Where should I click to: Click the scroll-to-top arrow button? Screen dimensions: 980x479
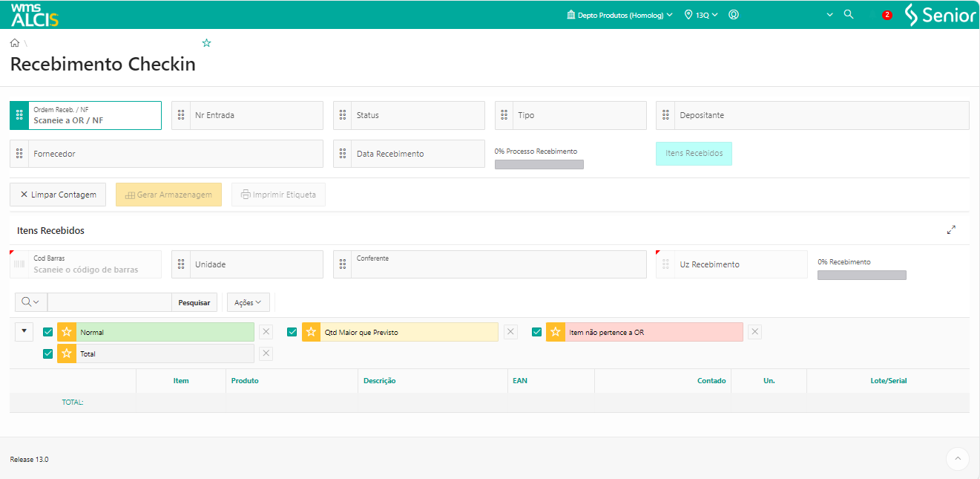tap(958, 459)
